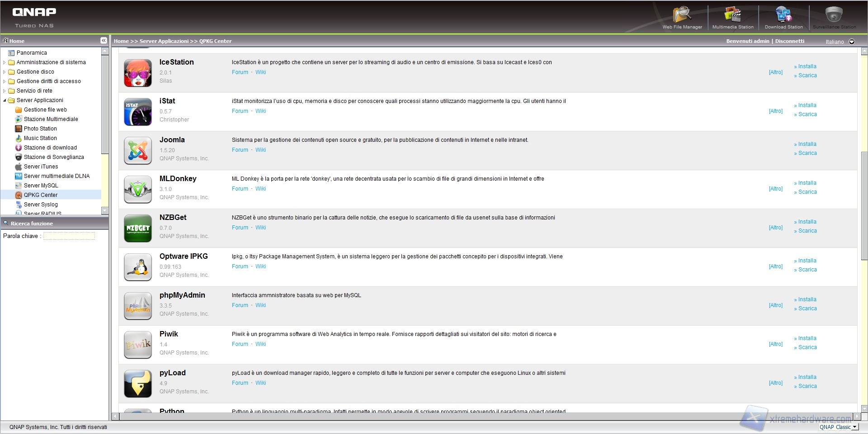The image size is (868, 434).
Task: Click the main content vertical scrollbar
Action: (864, 205)
